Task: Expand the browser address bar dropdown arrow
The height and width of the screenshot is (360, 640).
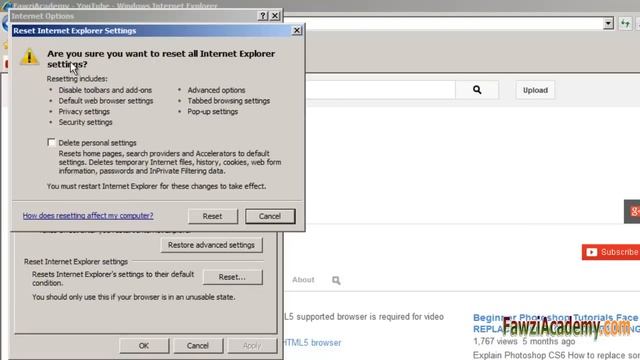Action: click(608, 23)
